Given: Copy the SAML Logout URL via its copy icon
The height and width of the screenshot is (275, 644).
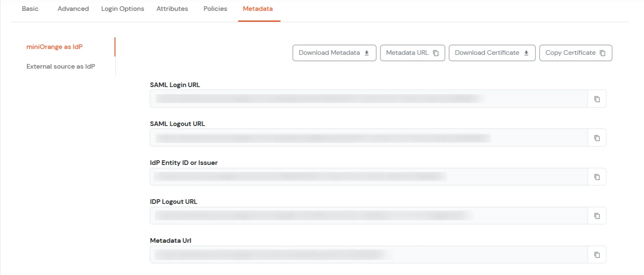Looking at the screenshot, I should [597, 137].
